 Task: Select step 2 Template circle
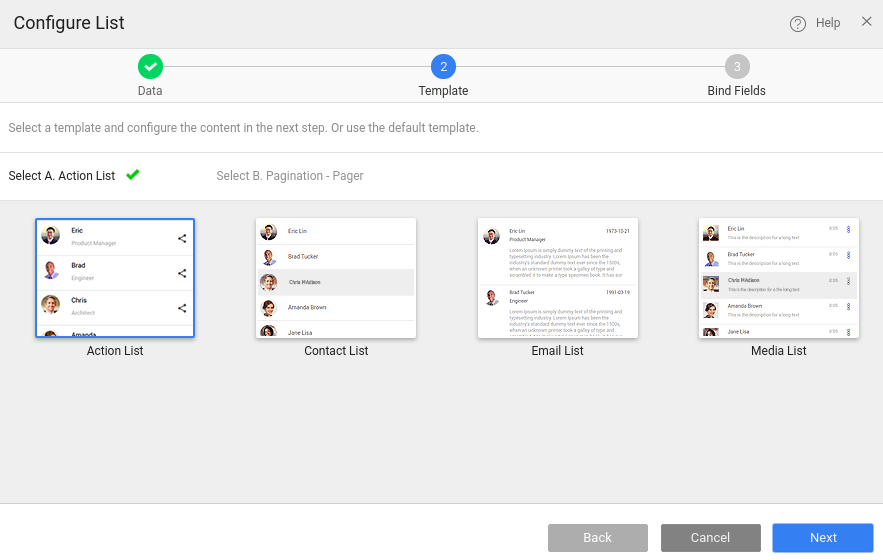coord(443,67)
